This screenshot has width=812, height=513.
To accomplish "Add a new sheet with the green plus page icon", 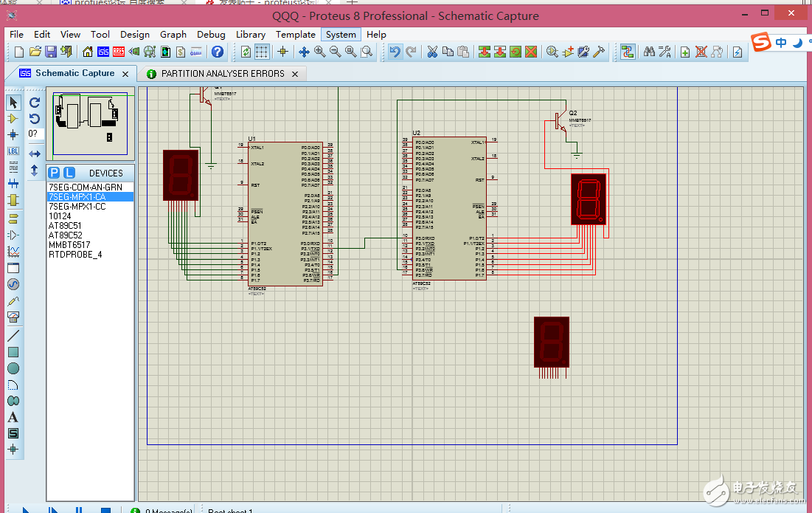I will pyautogui.click(x=685, y=52).
